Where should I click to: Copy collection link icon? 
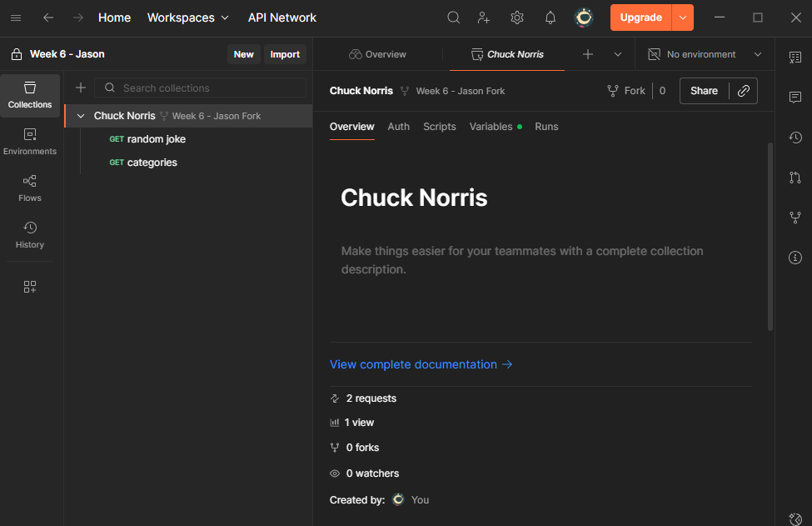(x=744, y=91)
